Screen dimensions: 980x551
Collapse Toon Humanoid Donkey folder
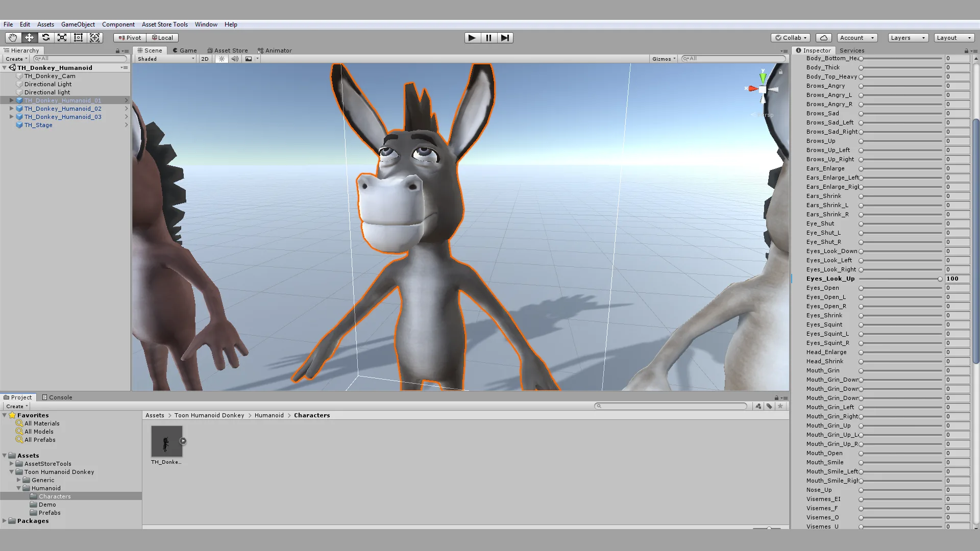[x=11, y=472]
